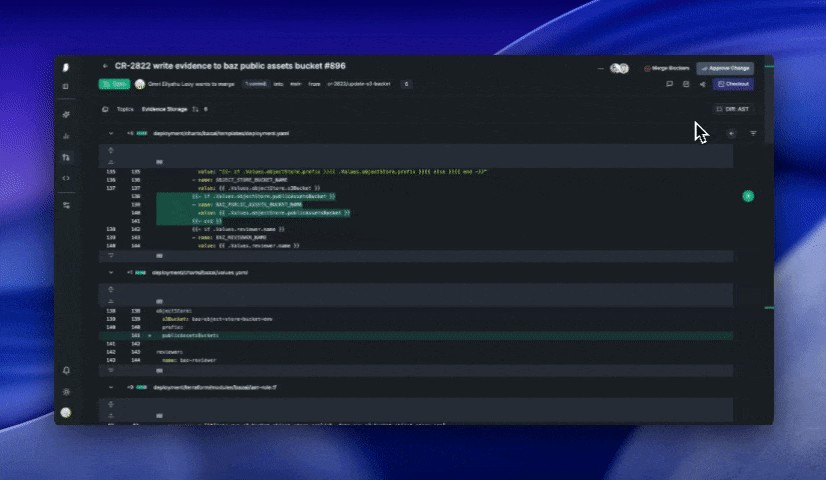Open the settings gear in the sidebar
This screenshot has width=826, height=480.
click(x=66, y=391)
